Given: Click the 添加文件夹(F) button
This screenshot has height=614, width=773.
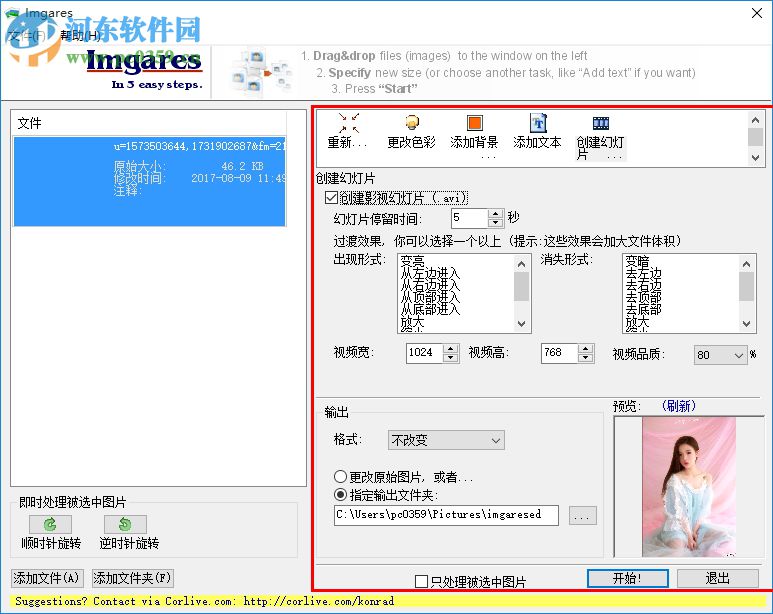Looking at the screenshot, I should pos(133,578).
